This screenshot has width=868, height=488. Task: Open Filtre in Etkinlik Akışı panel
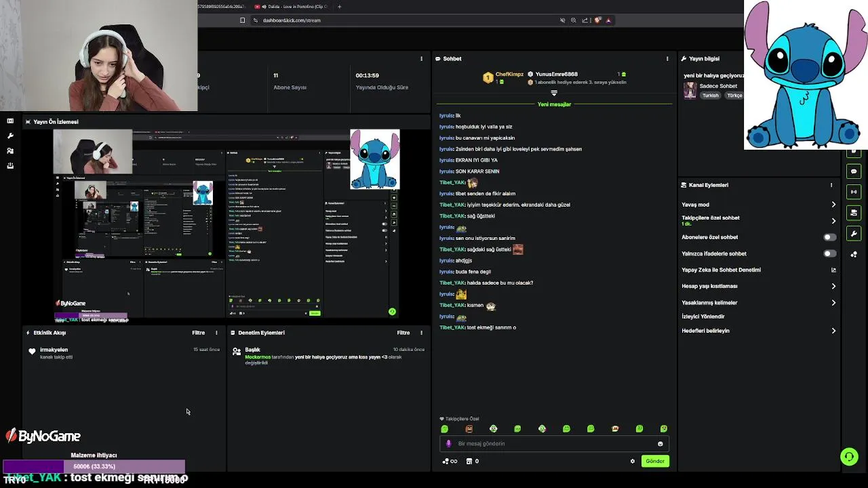click(x=198, y=333)
